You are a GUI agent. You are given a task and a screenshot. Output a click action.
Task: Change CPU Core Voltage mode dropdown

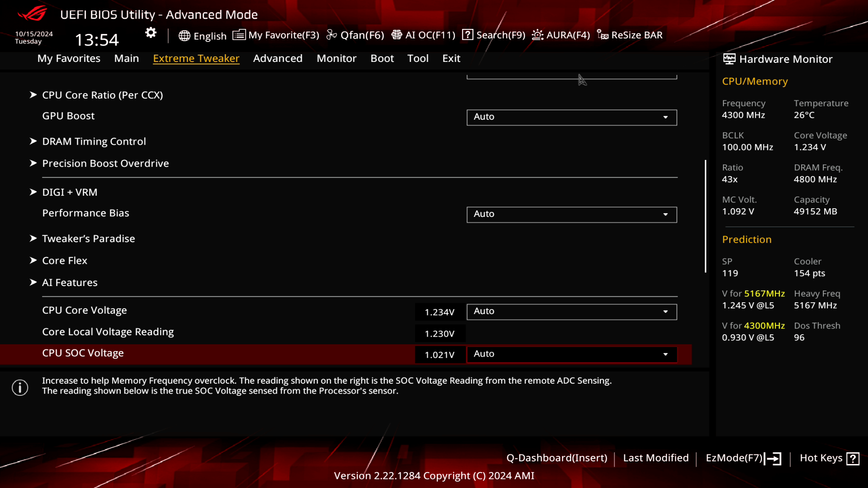[570, 311]
